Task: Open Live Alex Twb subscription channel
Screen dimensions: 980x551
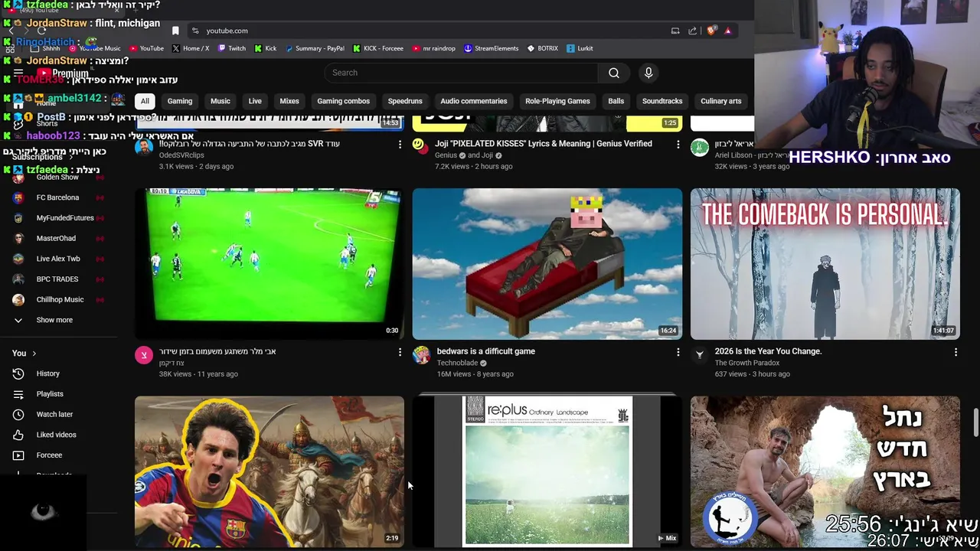Action: click(58, 259)
